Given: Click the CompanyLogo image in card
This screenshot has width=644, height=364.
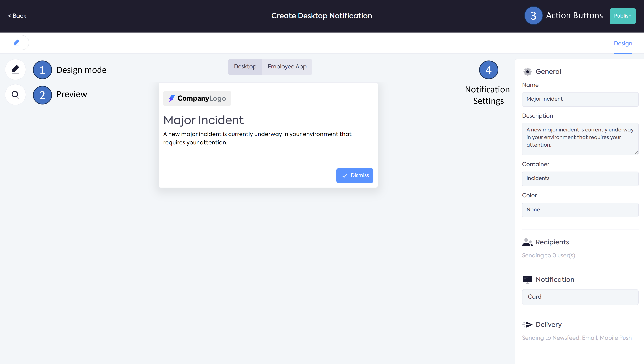Looking at the screenshot, I should click(197, 98).
